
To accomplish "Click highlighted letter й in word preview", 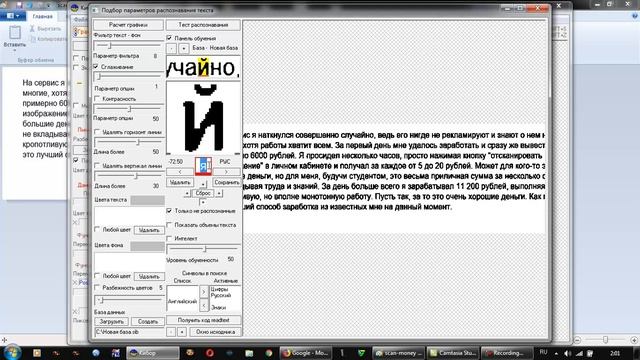I will [x=203, y=67].
